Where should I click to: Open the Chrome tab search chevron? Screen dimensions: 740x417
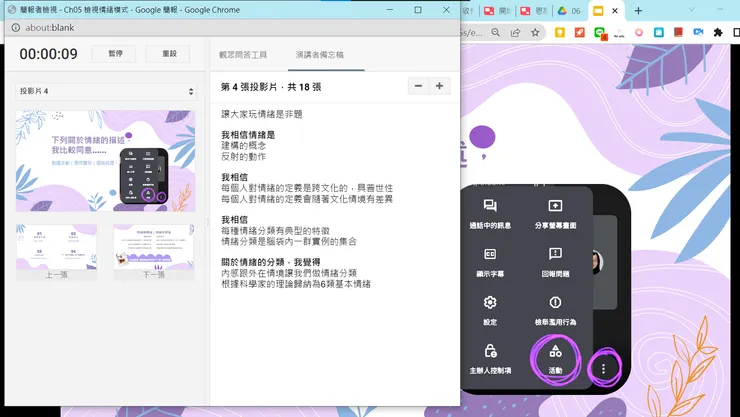pyautogui.click(x=692, y=10)
